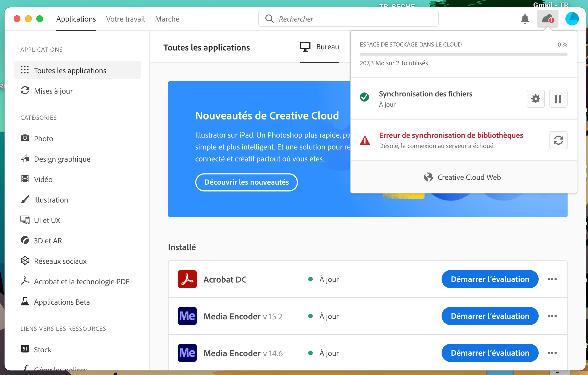Click the Acrobat DC app icon

(187, 279)
